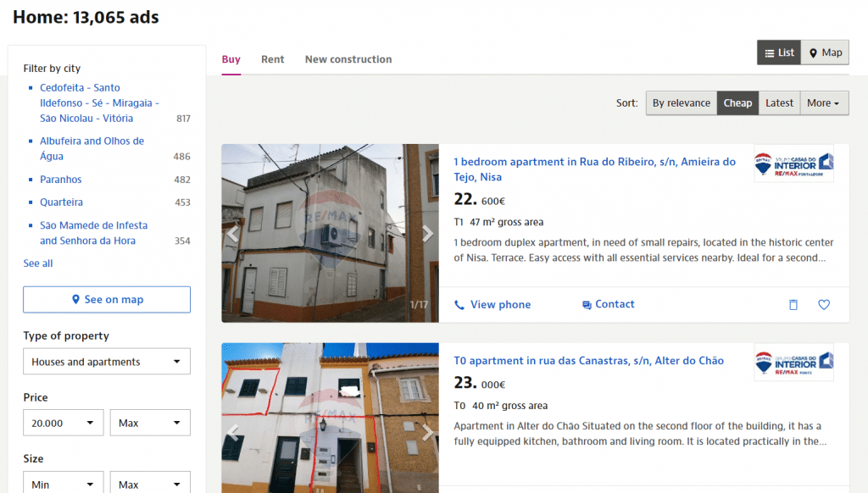Open Nisa apartment main photo
The height and width of the screenshot is (493, 868).
330,233
